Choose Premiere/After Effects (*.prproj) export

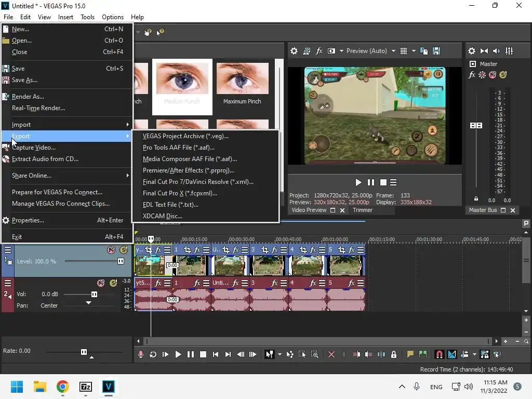[205, 170]
